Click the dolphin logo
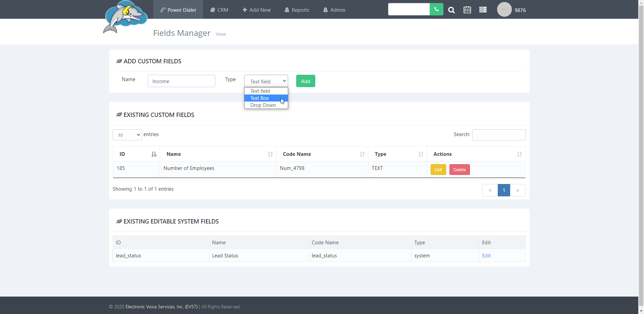This screenshot has height=314, width=644. pos(125,17)
